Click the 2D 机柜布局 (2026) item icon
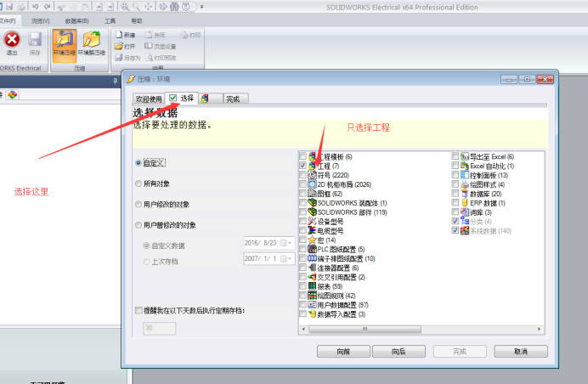This screenshot has height=384, width=588. [312, 184]
